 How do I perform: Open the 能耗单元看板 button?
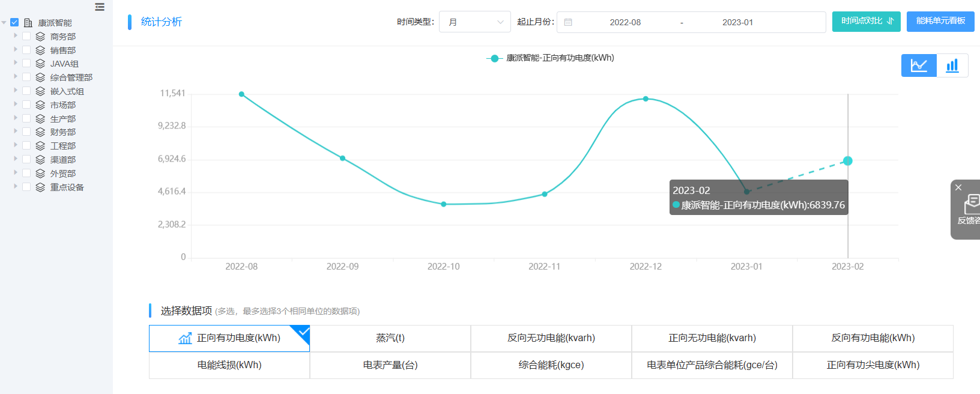(x=940, y=21)
